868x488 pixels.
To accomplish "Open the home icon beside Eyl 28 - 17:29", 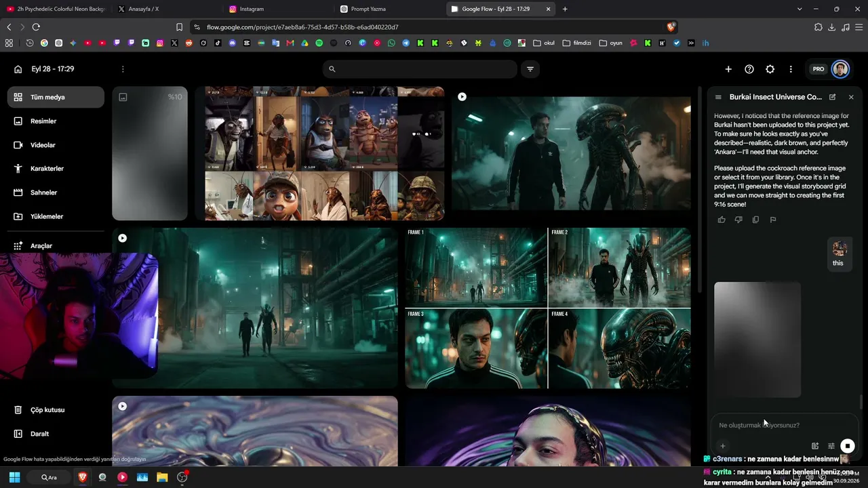I will click(18, 69).
